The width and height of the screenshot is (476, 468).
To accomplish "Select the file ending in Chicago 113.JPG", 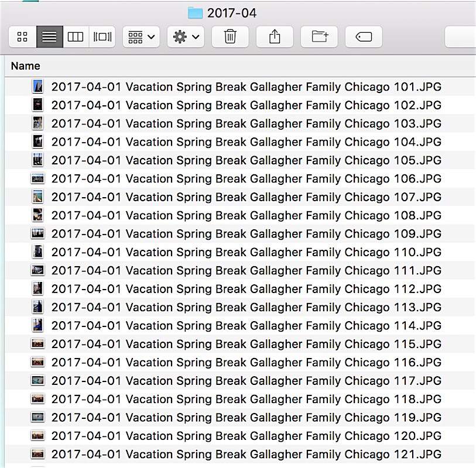I will (x=240, y=307).
